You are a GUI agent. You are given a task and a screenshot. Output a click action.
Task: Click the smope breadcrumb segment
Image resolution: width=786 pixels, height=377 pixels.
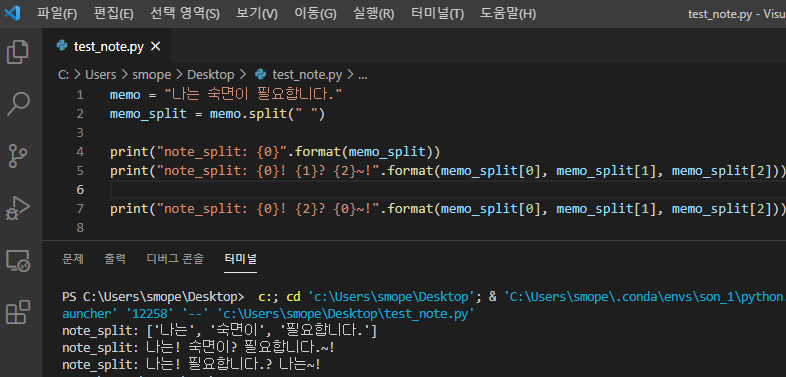coord(152,75)
